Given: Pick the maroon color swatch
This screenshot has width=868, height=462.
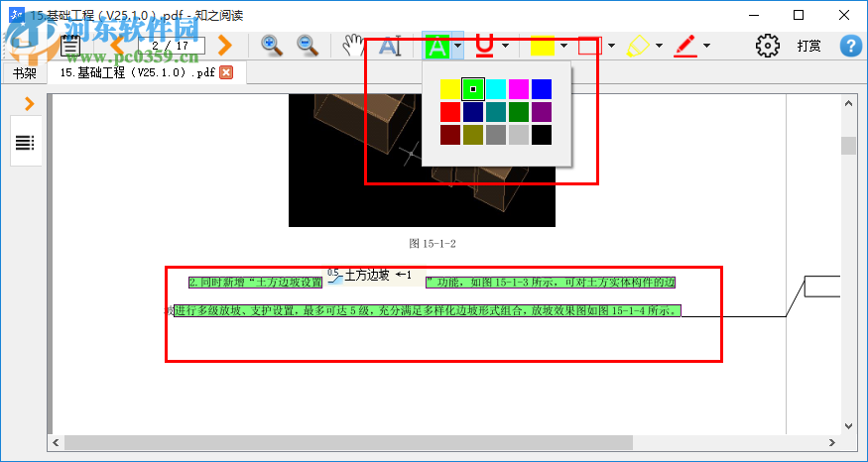Looking at the screenshot, I should [x=450, y=135].
